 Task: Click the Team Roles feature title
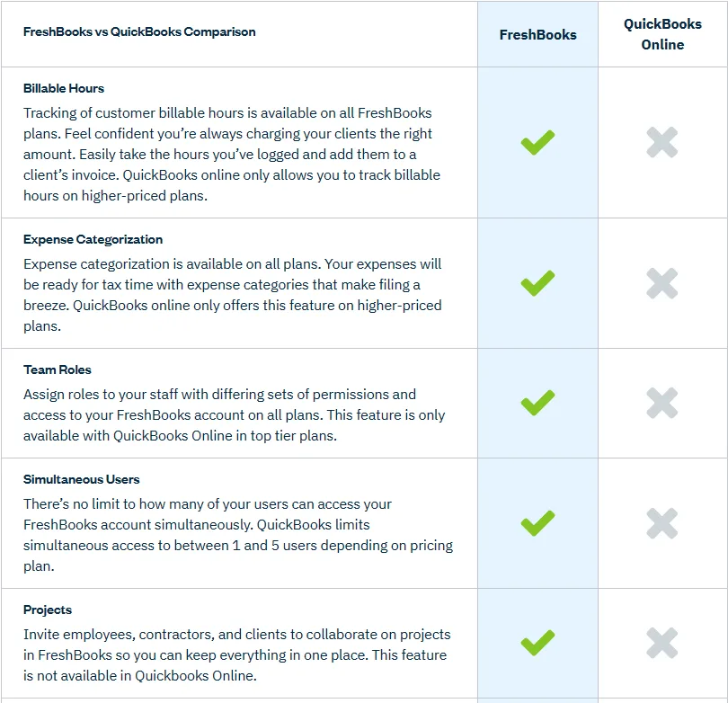click(x=58, y=369)
